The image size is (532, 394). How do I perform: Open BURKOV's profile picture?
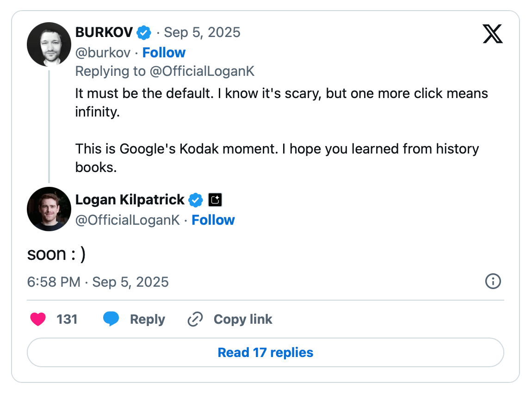[x=49, y=44]
